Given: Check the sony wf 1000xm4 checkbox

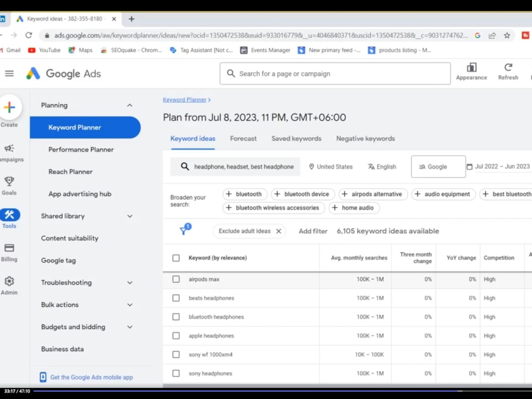Looking at the screenshot, I should pos(176,354).
